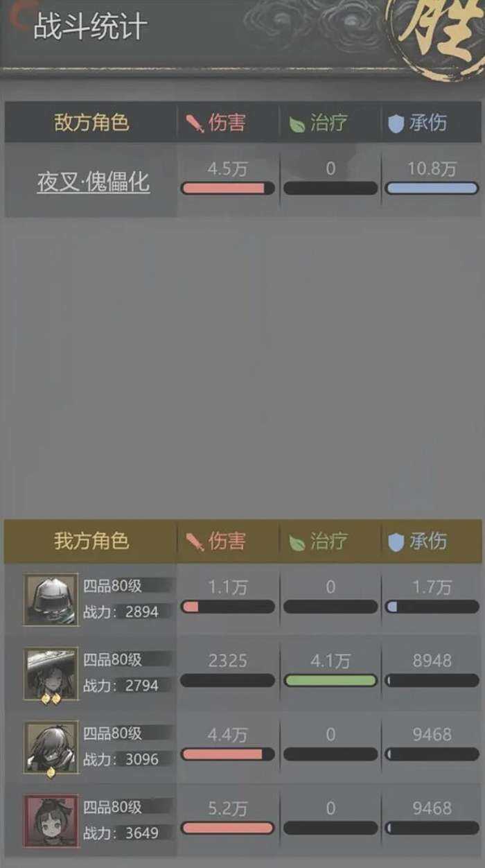Click the 5.2万 damage bar

[228, 828]
